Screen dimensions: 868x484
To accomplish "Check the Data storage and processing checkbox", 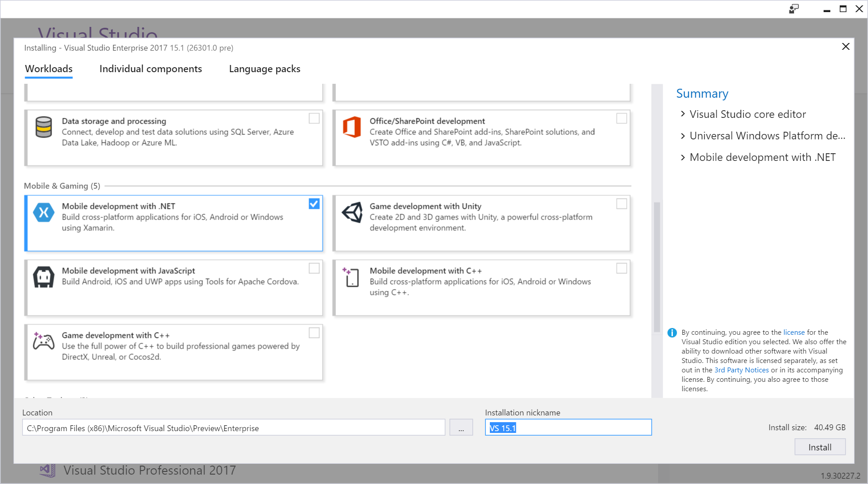I will (314, 118).
